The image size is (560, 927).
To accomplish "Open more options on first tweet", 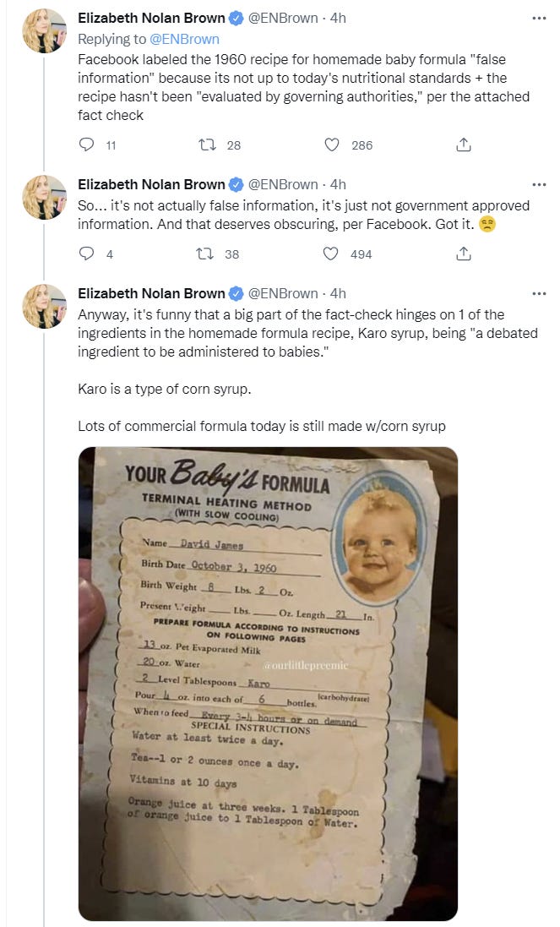I will click(539, 18).
